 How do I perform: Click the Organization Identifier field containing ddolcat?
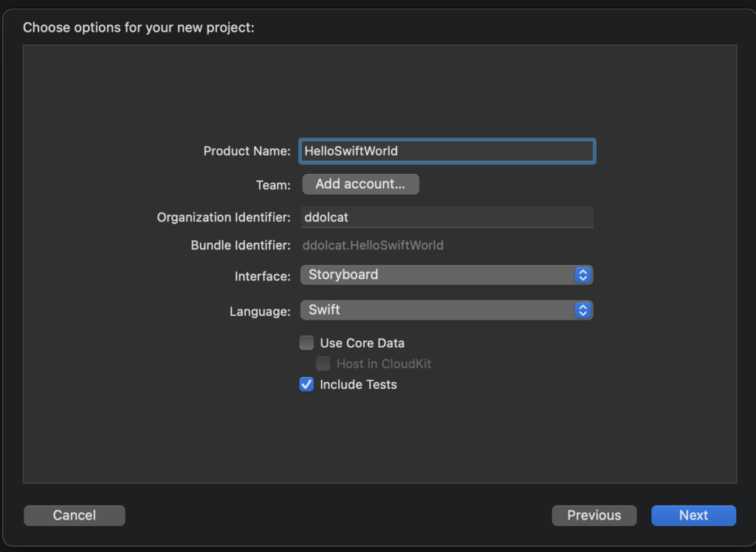coord(447,218)
